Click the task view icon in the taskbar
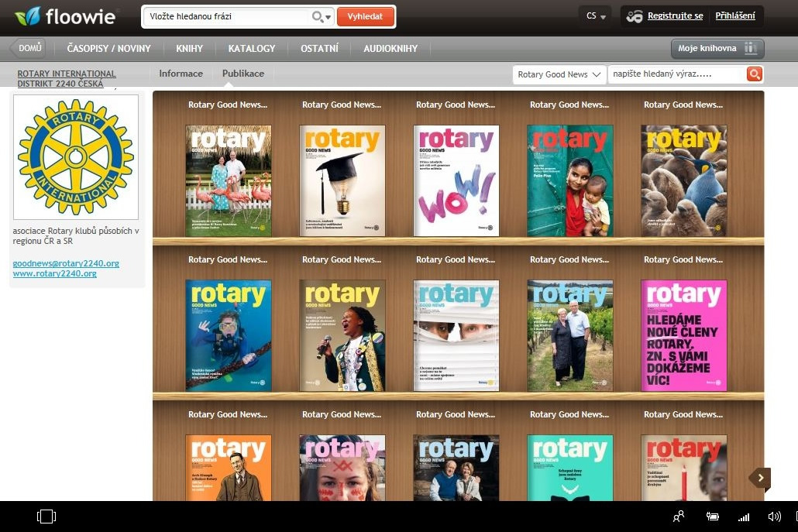This screenshot has height=532, width=798. [46, 517]
